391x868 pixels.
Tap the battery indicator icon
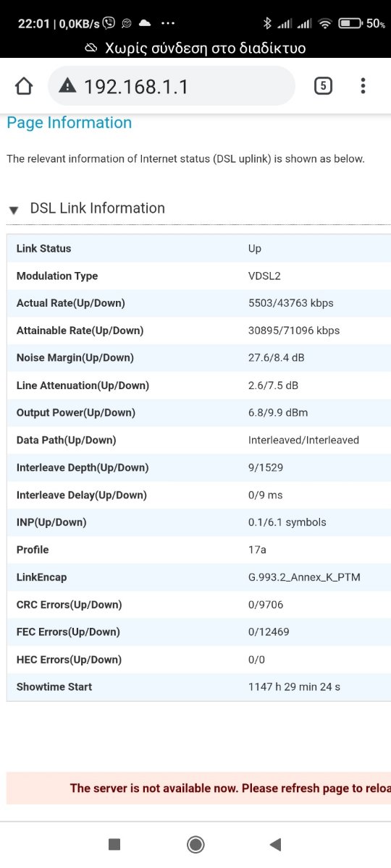[x=350, y=24]
